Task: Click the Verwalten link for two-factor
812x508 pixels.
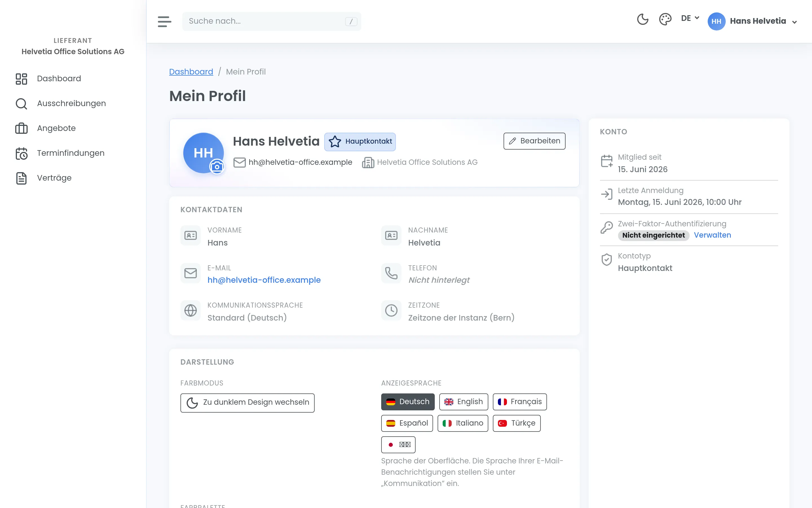Action: 712,235
